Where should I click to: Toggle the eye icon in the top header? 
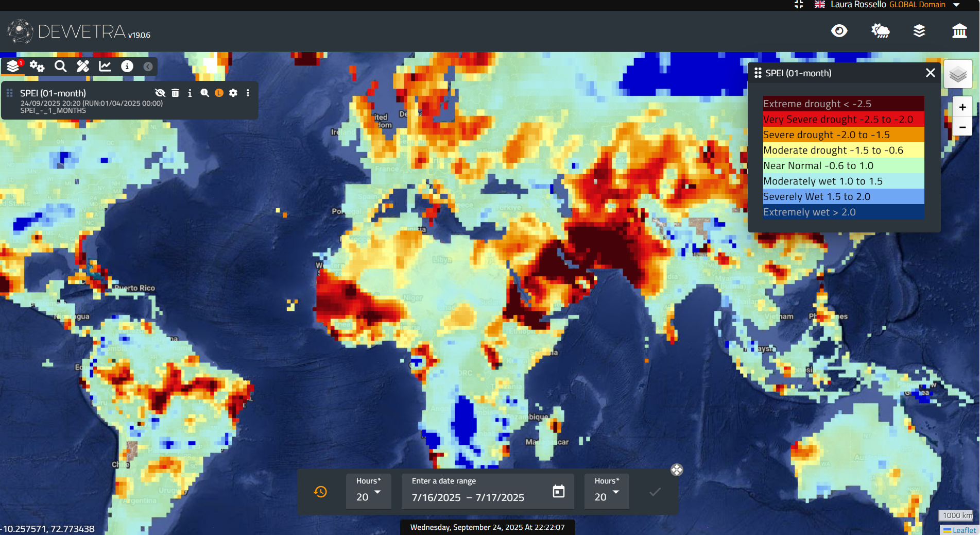(x=839, y=31)
